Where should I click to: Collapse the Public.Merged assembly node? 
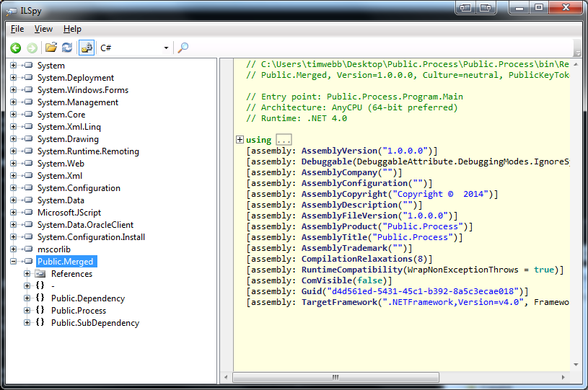pos(14,262)
